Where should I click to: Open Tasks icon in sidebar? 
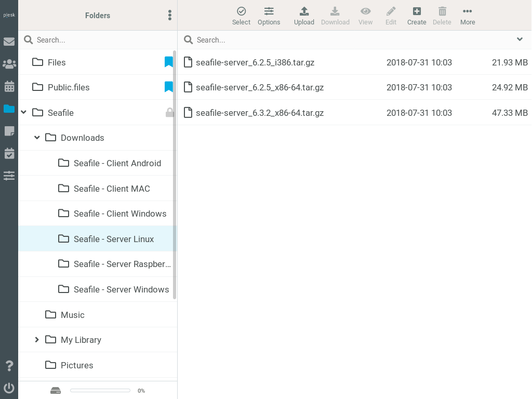click(x=9, y=153)
